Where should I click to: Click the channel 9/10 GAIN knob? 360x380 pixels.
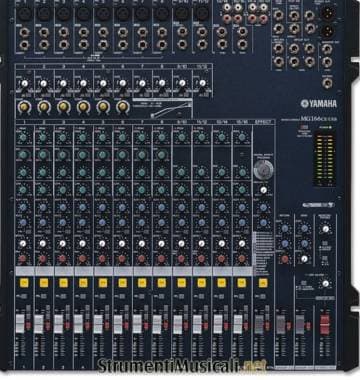(x=182, y=83)
